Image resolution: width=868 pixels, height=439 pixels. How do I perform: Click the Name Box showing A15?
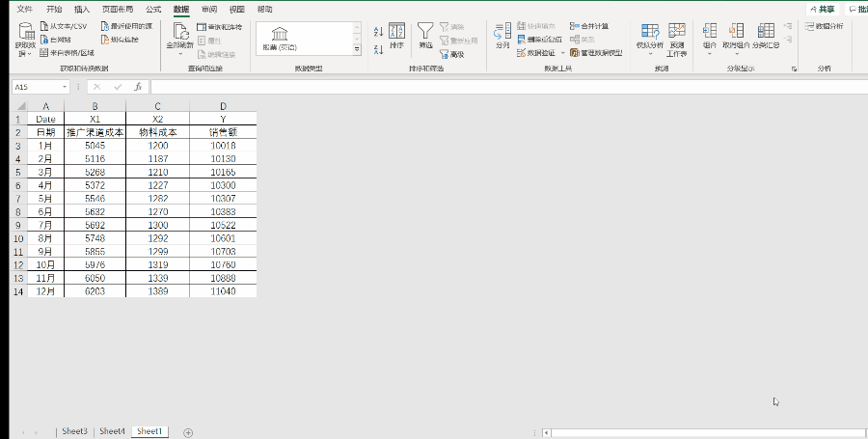37,87
